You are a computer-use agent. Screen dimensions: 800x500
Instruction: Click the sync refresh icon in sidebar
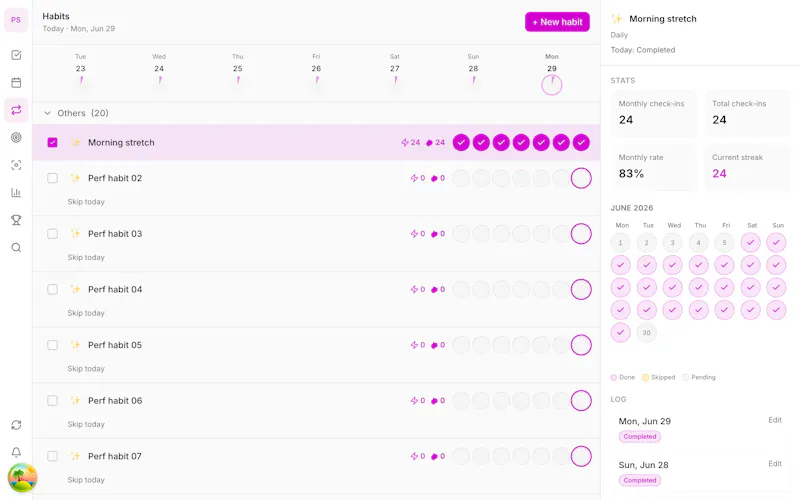coord(16,425)
